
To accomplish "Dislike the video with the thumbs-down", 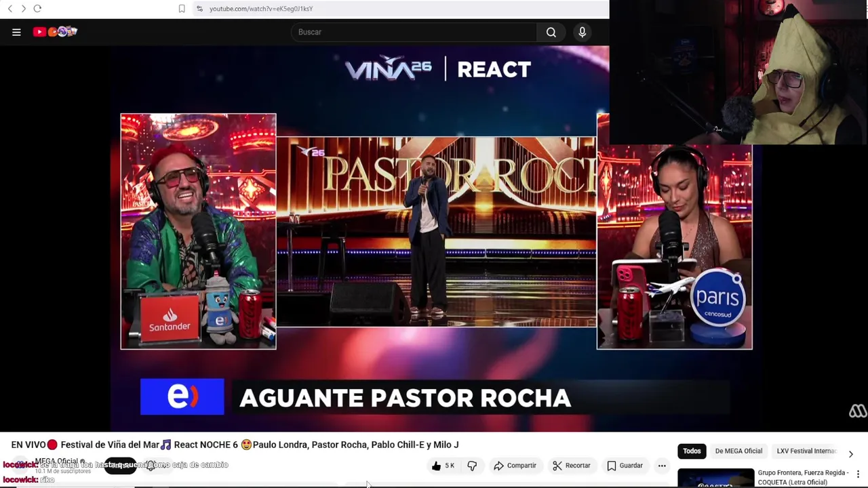I will tap(472, 466).
